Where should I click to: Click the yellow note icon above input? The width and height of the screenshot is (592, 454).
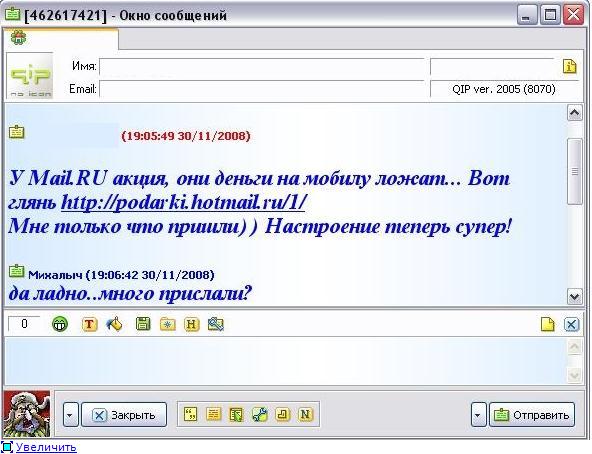(x=547, y=324)
